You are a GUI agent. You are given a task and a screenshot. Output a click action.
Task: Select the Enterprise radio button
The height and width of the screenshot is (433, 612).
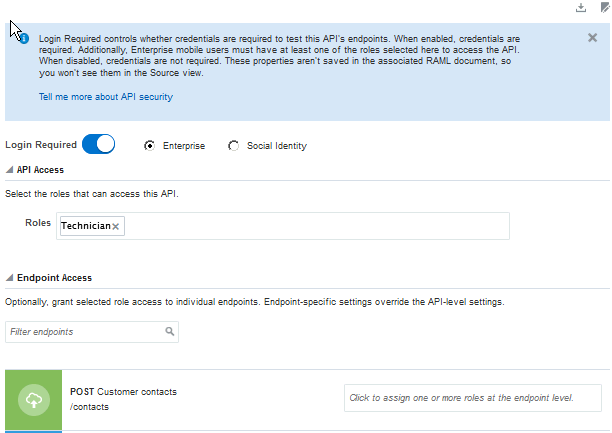(x=150, y=146)
